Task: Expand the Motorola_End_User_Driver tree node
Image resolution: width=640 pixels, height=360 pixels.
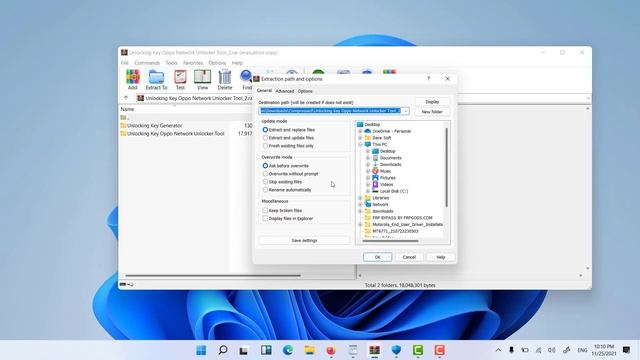Action: (x=360, y=224)
